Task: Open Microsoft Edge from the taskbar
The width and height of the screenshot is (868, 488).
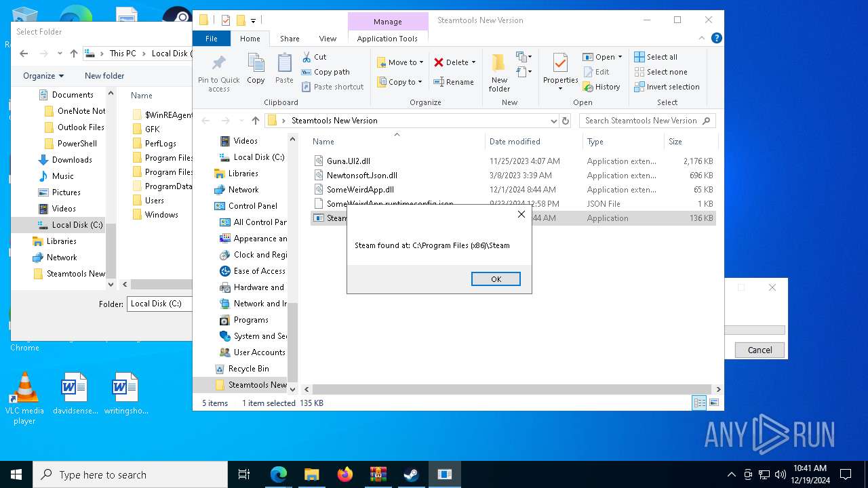Action: click(279, 474)
